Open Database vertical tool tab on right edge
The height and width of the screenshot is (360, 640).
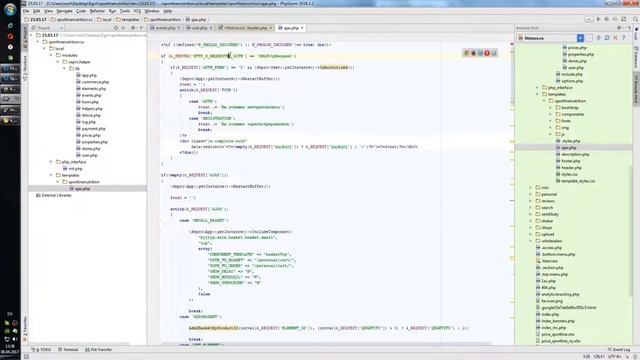click(x=636, y=57)
